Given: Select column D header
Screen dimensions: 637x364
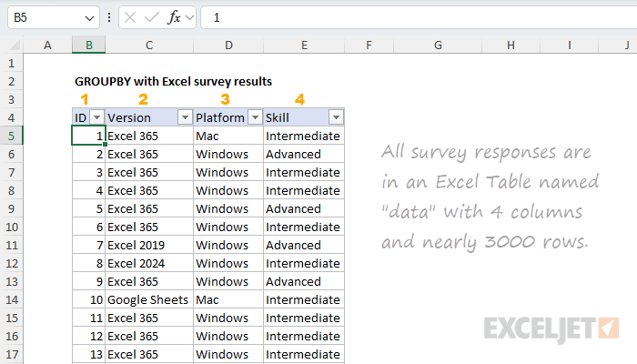Looking at the screenshot, I should (x=228, y=45).
